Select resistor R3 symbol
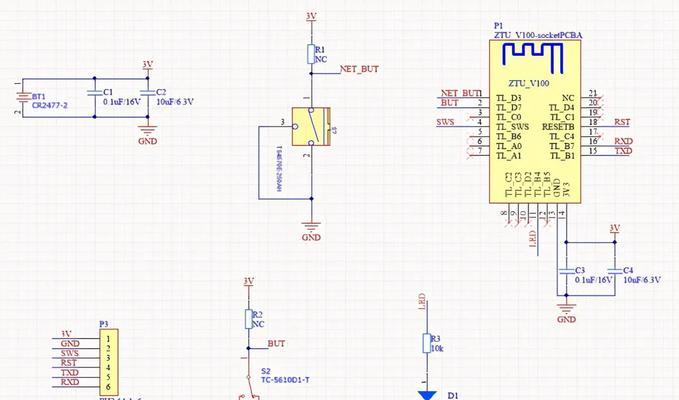 427,343
